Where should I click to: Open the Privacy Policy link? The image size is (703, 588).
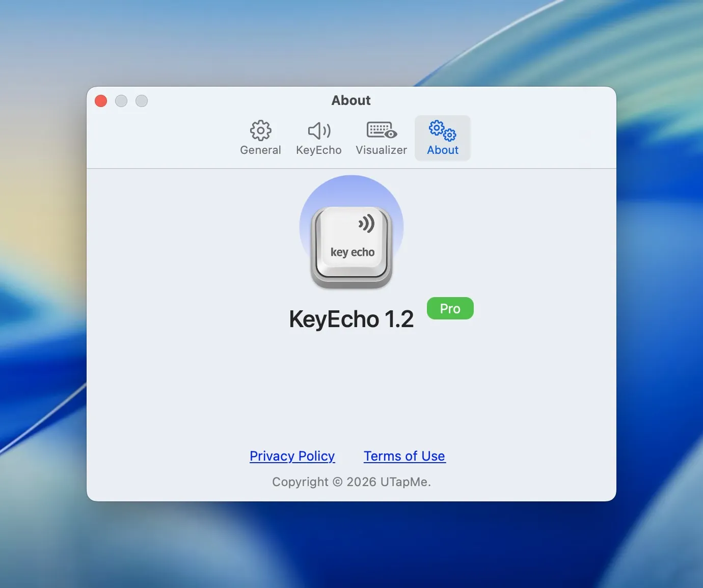pyautogui.click(x=292, y=456)
